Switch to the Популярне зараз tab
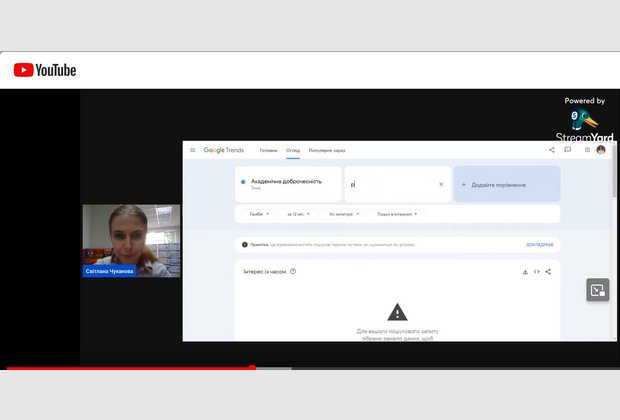Viewport: 620px width, 420px height. 327,150
